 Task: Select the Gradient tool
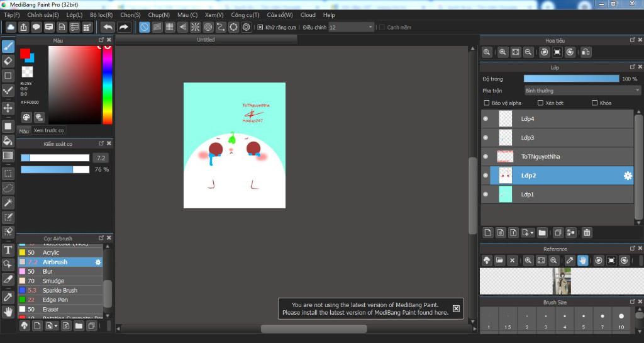pos(8,155)
